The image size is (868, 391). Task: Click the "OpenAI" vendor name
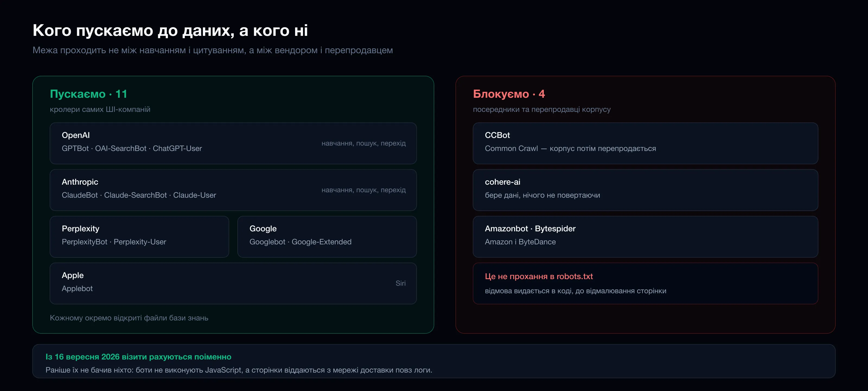coord(76,135)
